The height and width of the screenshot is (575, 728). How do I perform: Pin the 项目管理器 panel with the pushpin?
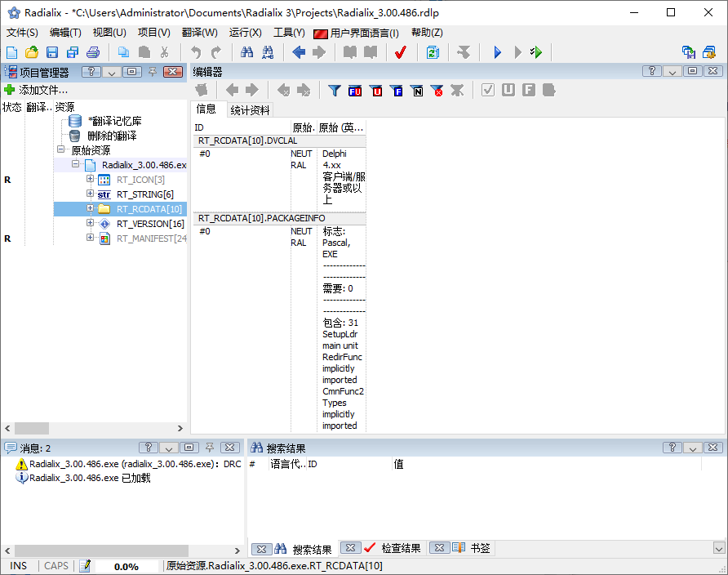[x=153, y=72]
